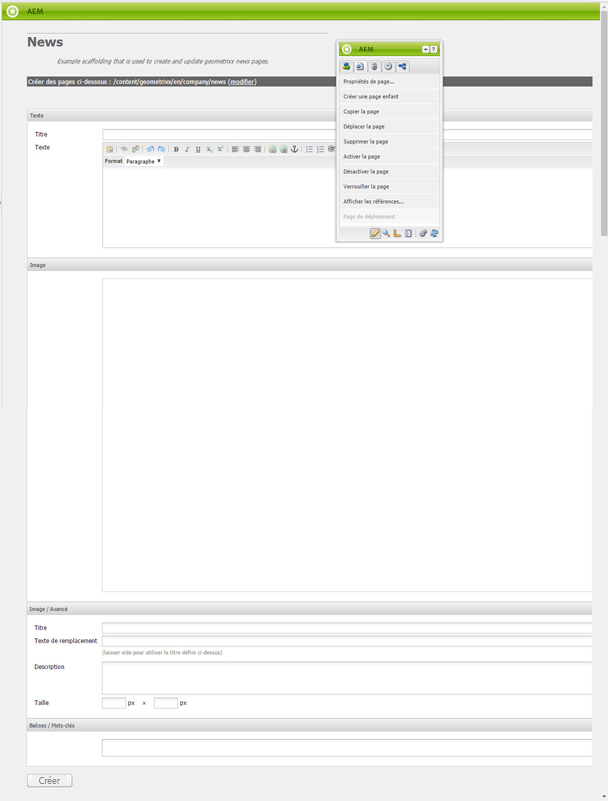Select Copier la page
The width and height of the screenshot is (608, 801).
tap(389, 111)
